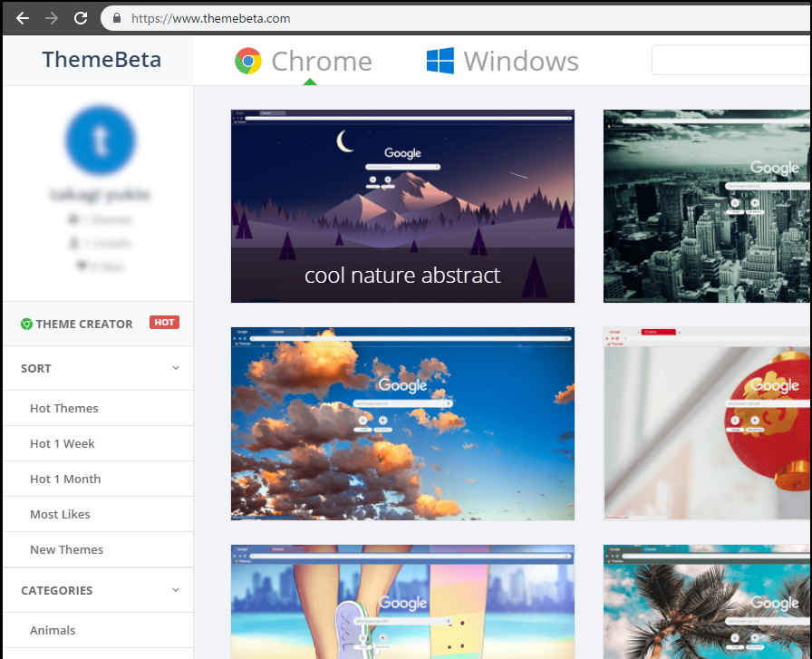
Task: Collapse the SORT section chevron
Action: 176,368
